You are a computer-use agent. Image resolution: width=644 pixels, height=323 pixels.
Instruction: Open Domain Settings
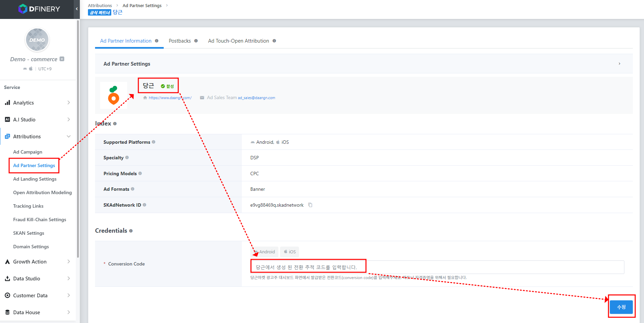click(x=31, y=247)
